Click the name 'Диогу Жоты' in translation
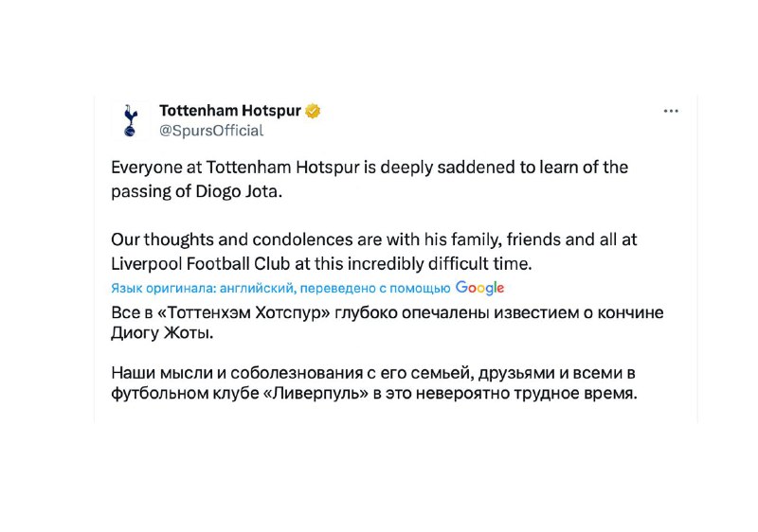The width and height of the screenshot is (758, 532). (x=162, y=333)
